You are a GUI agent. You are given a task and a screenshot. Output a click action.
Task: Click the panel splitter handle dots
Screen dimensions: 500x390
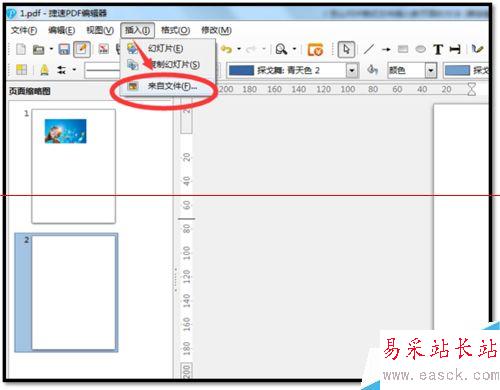pyautogui.click(x=175, y=280)
